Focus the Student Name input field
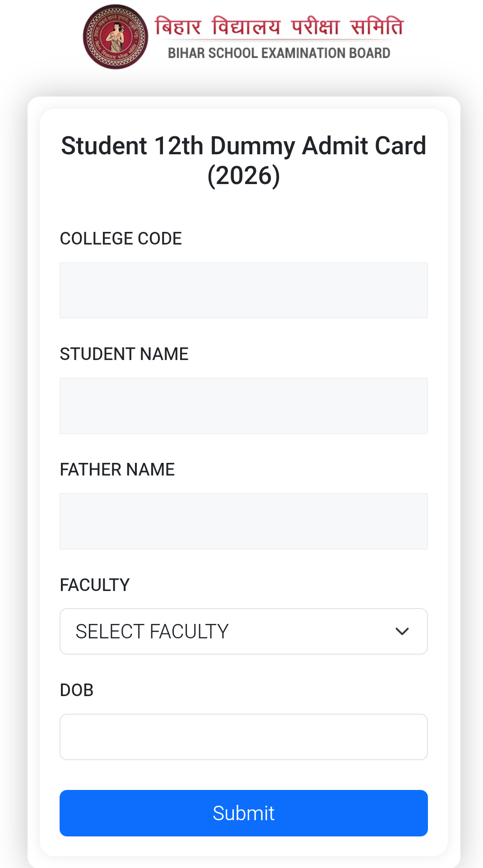Viewport: 483px width, 868px height. [244, 406]
